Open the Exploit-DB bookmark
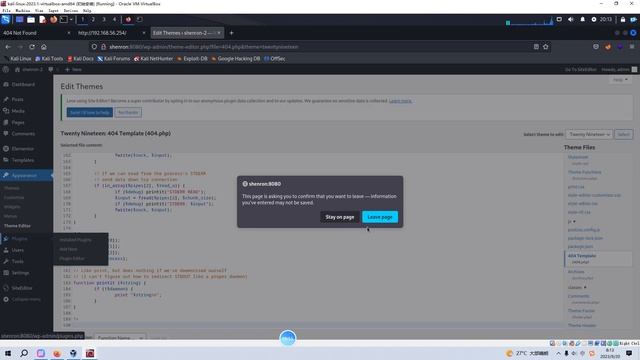Image resolution: width=640 pixels, height=360 pixels. 192,59
